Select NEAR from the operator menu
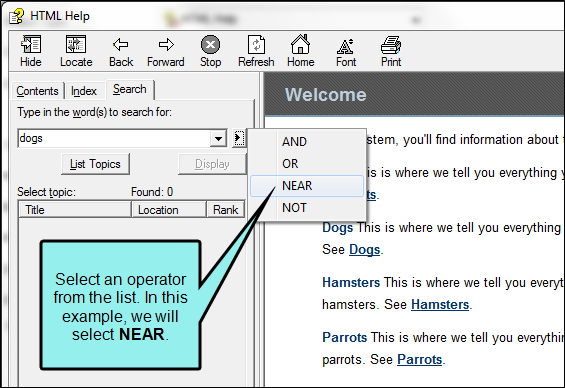Image resolution: width=565 pixels, height=388 pixels. pos(307,186)
